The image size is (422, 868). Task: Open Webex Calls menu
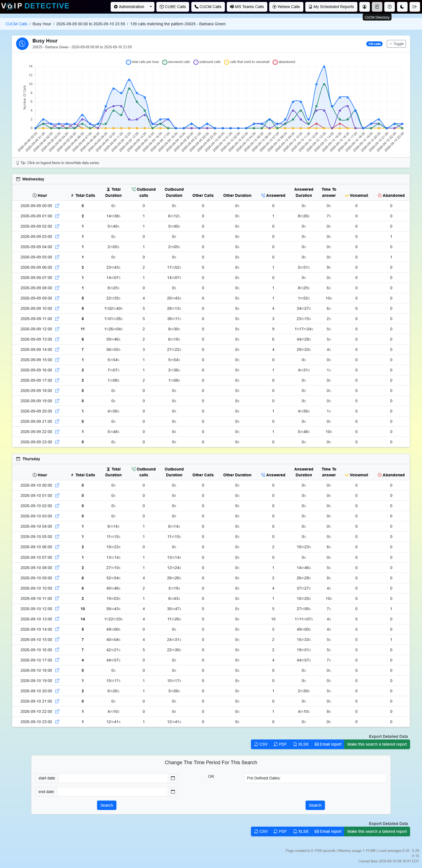coord(286,7)
